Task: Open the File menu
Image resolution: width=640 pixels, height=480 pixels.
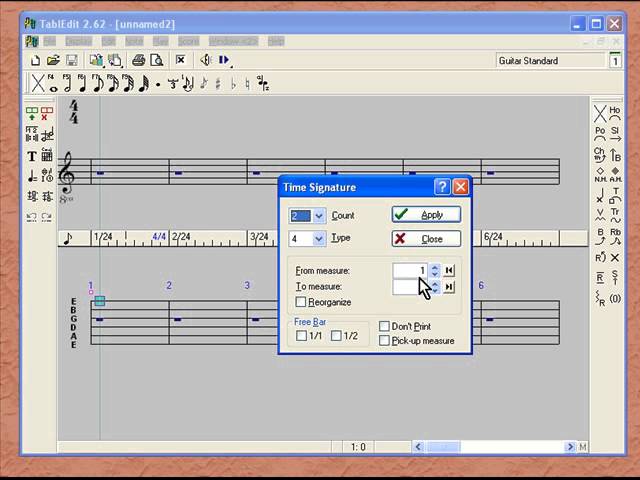Action: point(49,41)
